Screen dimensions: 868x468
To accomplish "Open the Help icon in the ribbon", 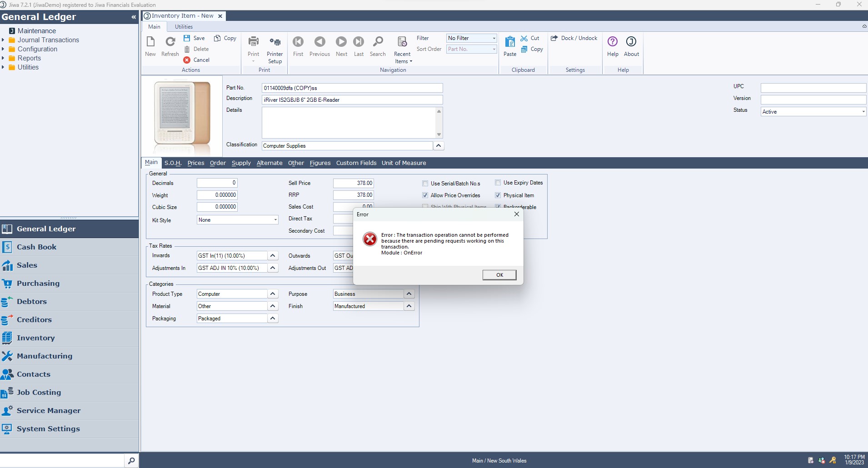I will click(x=613, y=42).
